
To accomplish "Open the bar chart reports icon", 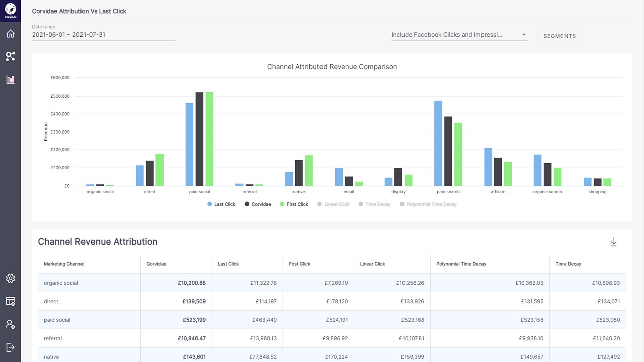I will coord(10,79).
